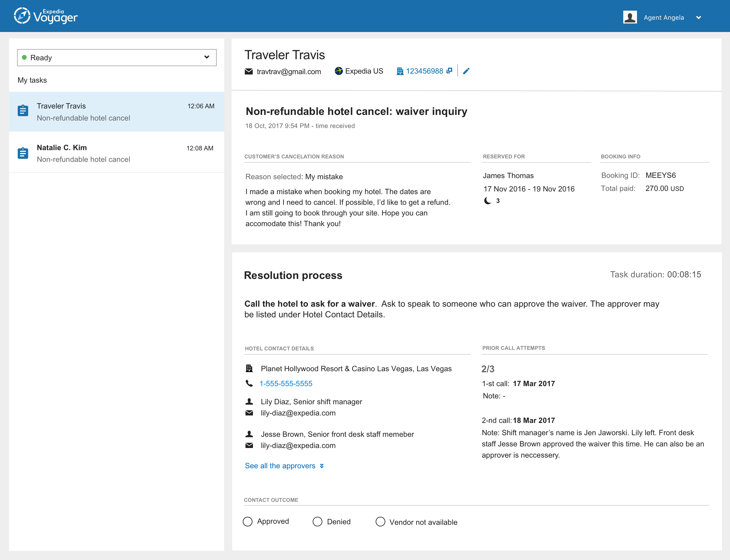Call hotel number 1-555-555-5555

[x=286, y=384]
